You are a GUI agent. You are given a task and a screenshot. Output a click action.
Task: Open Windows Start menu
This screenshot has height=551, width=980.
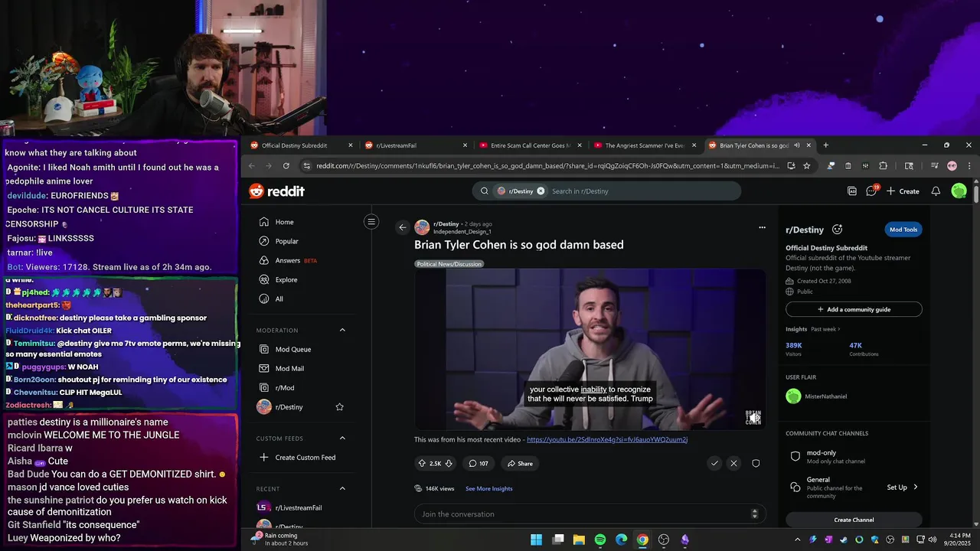[537, 540]
